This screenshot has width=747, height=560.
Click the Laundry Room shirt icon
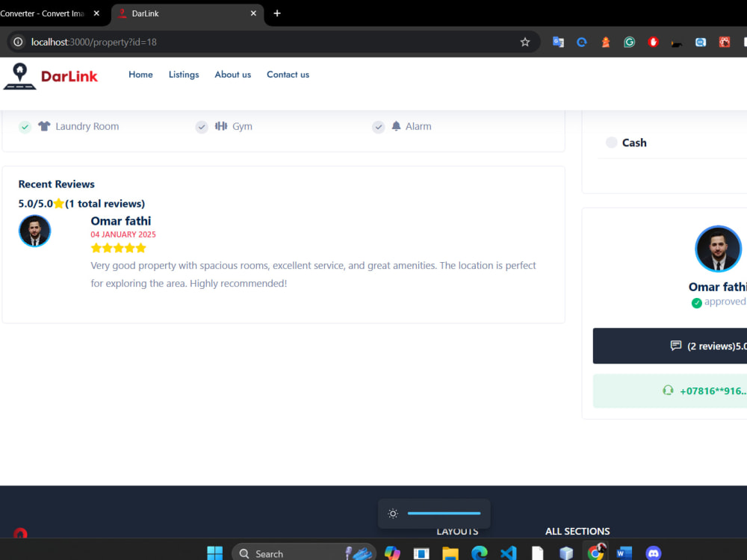(x=44, y=126)
